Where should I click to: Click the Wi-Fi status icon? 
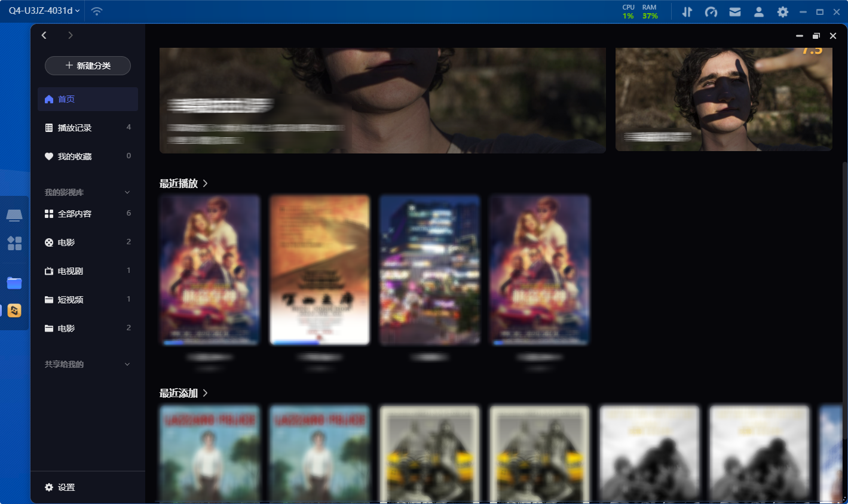97,11
